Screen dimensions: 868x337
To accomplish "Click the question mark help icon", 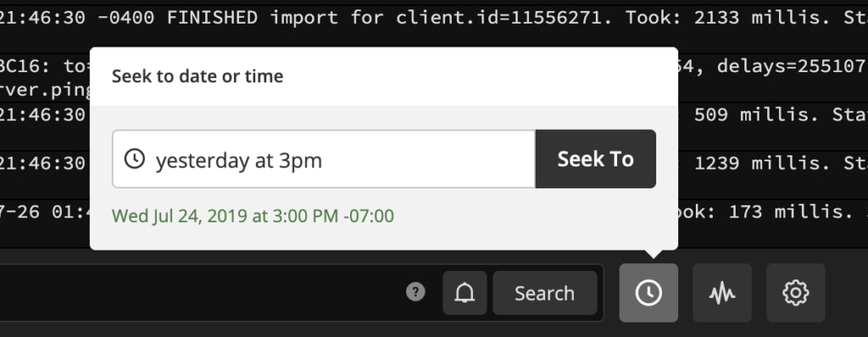I will pos(415,292).
